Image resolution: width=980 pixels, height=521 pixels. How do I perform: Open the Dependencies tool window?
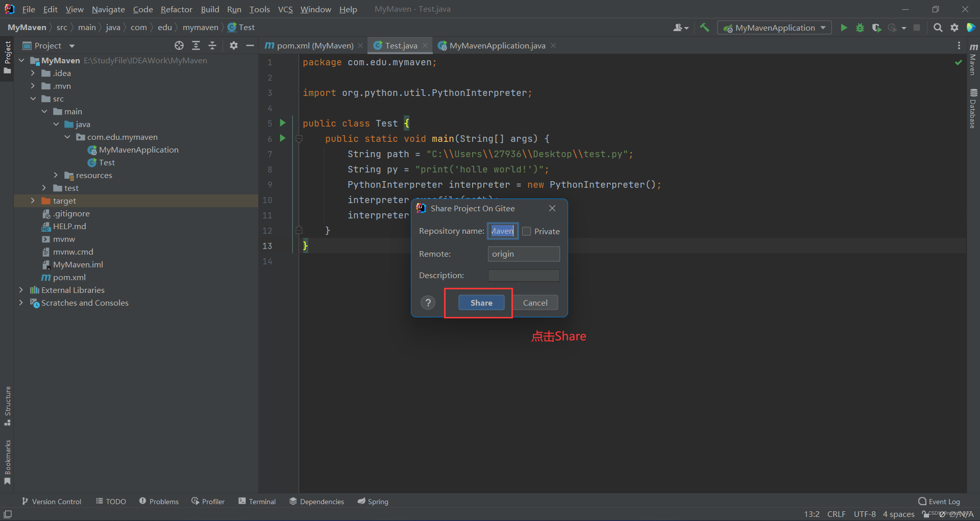click(316, 502)
